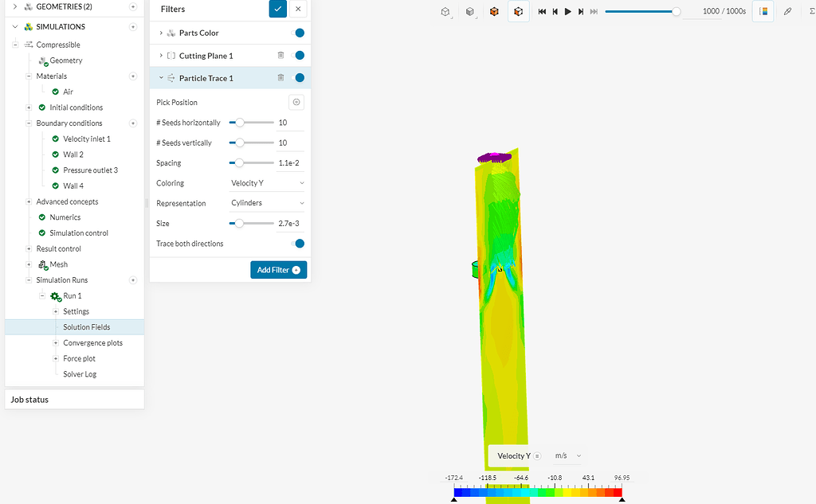Viewport: 816px width, 504px height.
Task: Click the Pick Position target icon
Action: click(x=296, y=102)
